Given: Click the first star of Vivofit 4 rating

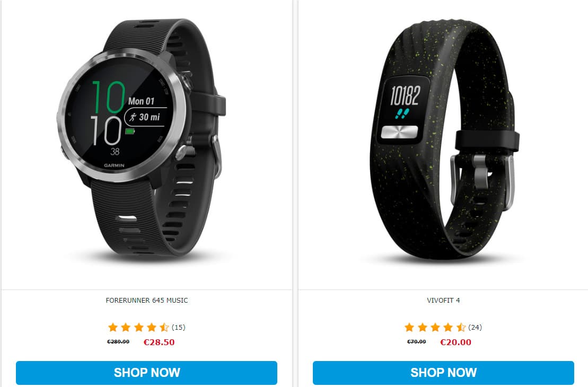Looking at the screenshot, I should coord(409,328).
